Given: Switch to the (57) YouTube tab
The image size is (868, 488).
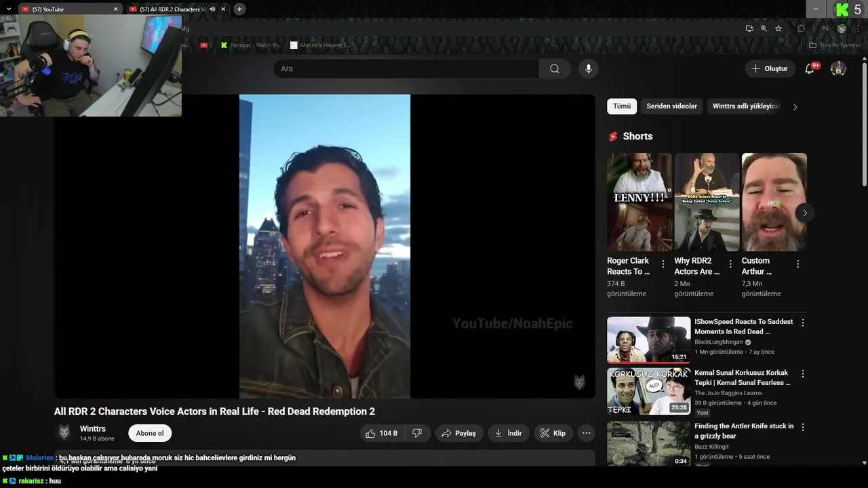Looking at the screenshot, I should 68,9.
